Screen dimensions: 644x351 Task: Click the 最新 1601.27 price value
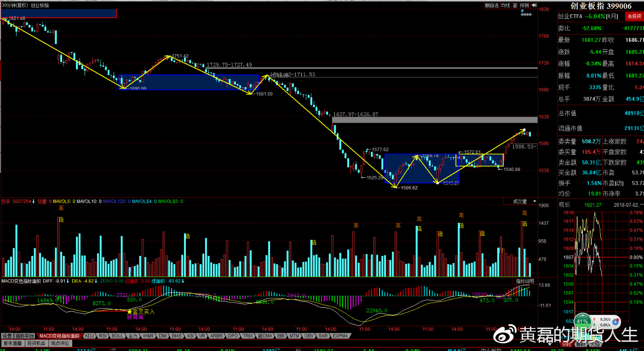[591, 40]
